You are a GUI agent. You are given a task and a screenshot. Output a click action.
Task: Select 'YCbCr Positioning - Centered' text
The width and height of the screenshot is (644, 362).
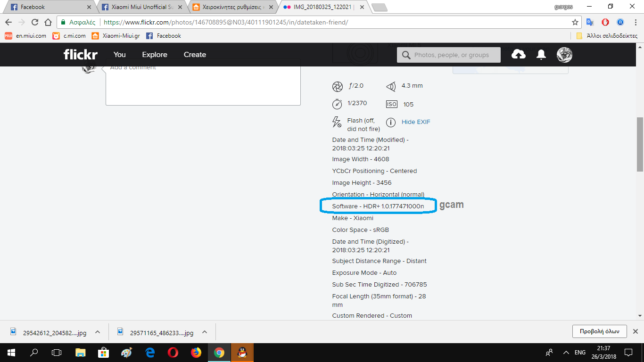375,171
